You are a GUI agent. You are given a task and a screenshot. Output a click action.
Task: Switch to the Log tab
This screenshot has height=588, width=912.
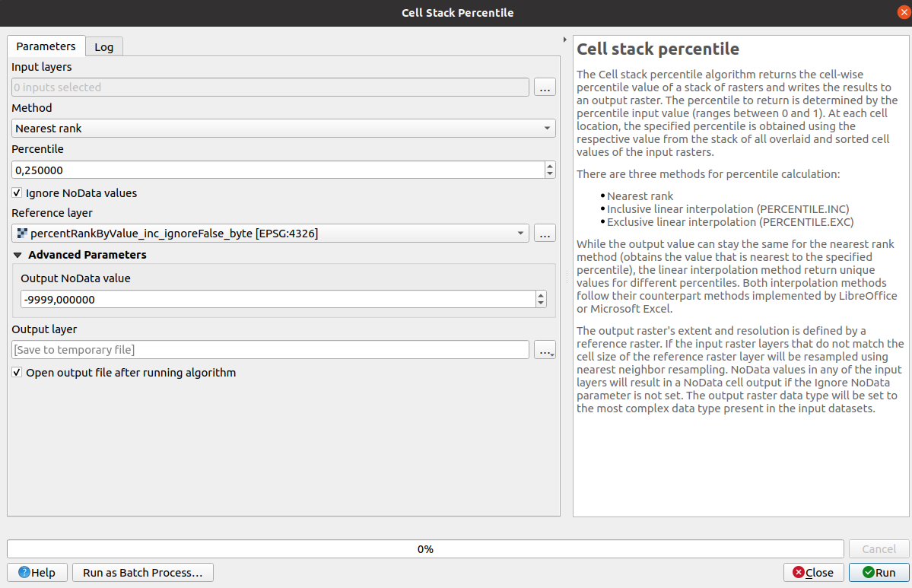(104, 47)
